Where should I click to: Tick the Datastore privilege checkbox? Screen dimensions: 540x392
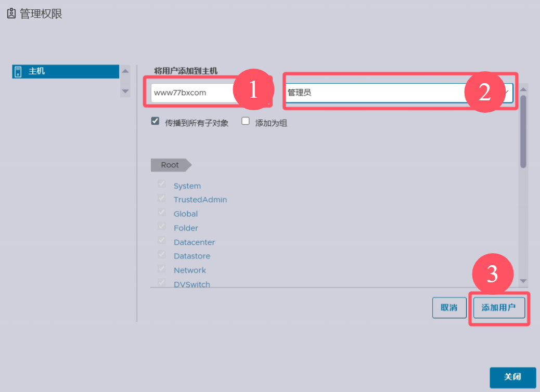162,255
